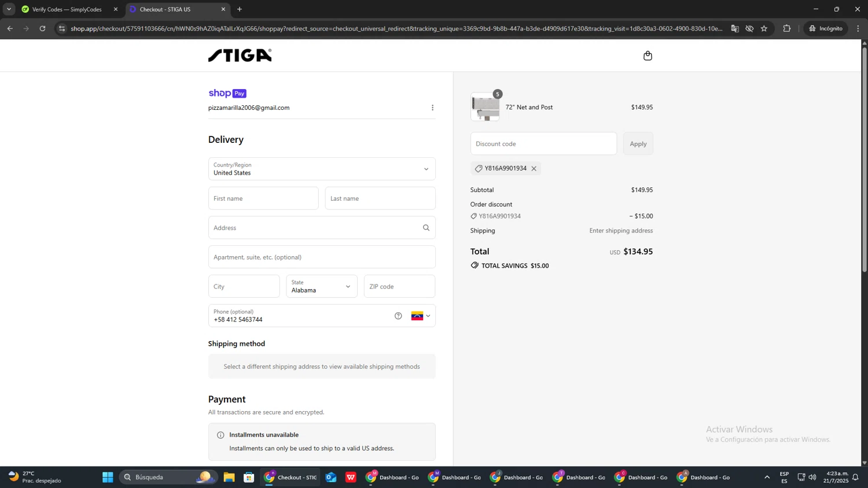The height and width of the screenshot is (488, 868).
Task: Open the red WPS Office taskbar icon
Action: tap(351, 477)
